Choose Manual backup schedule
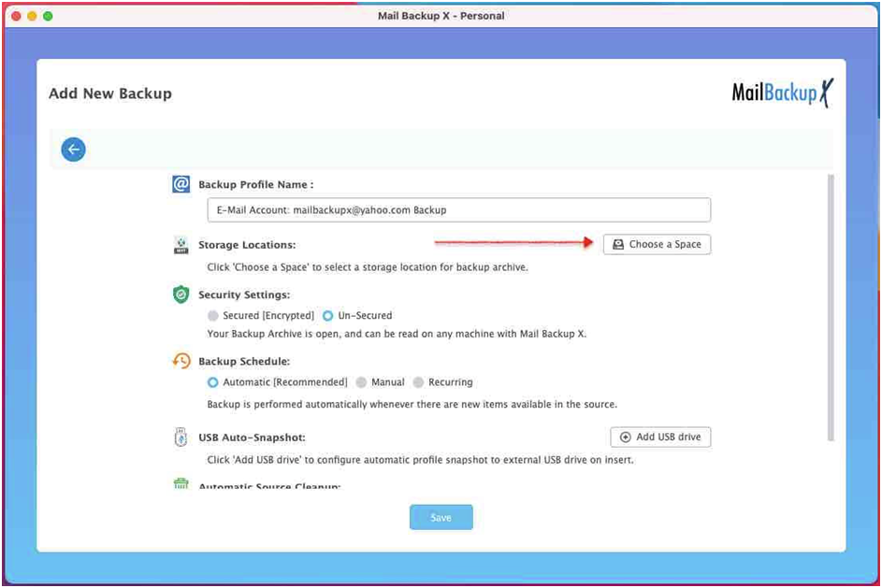 point(362,382)
